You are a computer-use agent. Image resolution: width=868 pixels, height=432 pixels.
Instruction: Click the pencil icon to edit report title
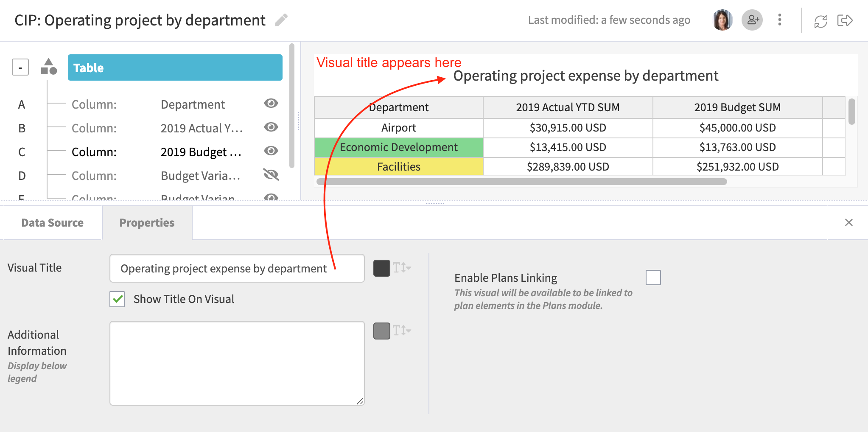281,20
